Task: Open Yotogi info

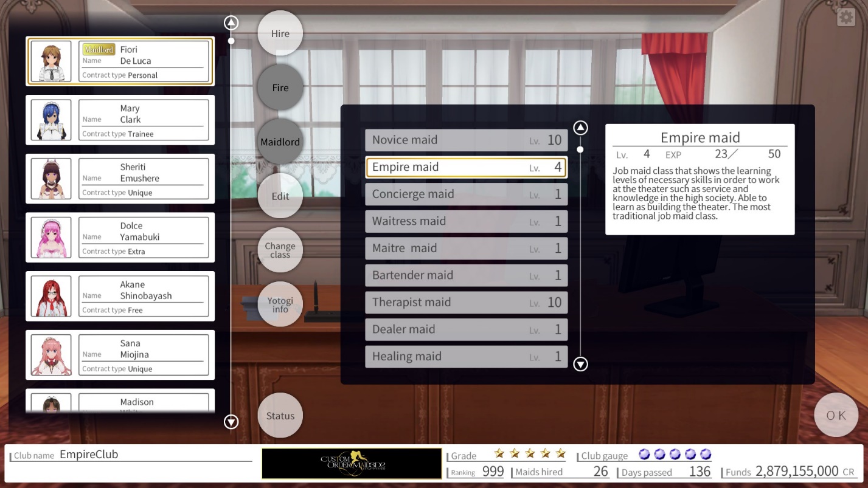Action: (280, 304)
